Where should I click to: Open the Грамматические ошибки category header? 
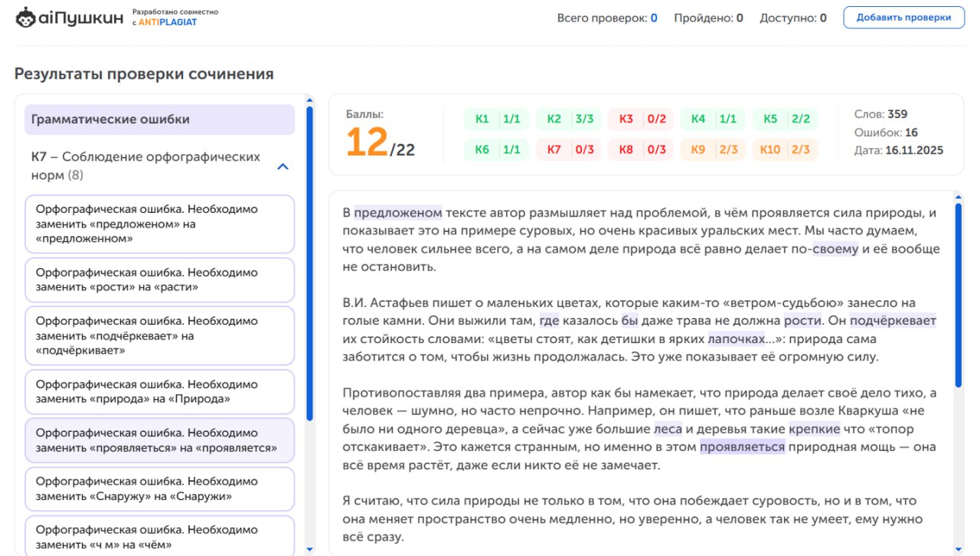(160, 119)
